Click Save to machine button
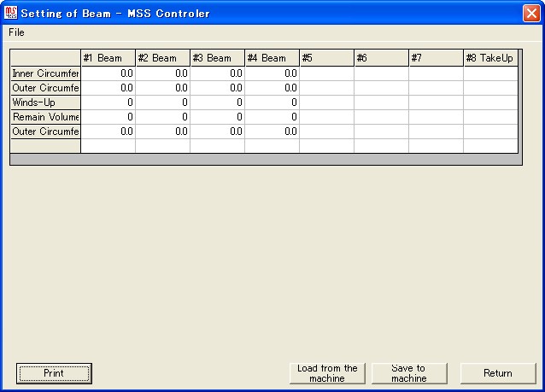This screenshot has width=545, height=392. [408, 373]
